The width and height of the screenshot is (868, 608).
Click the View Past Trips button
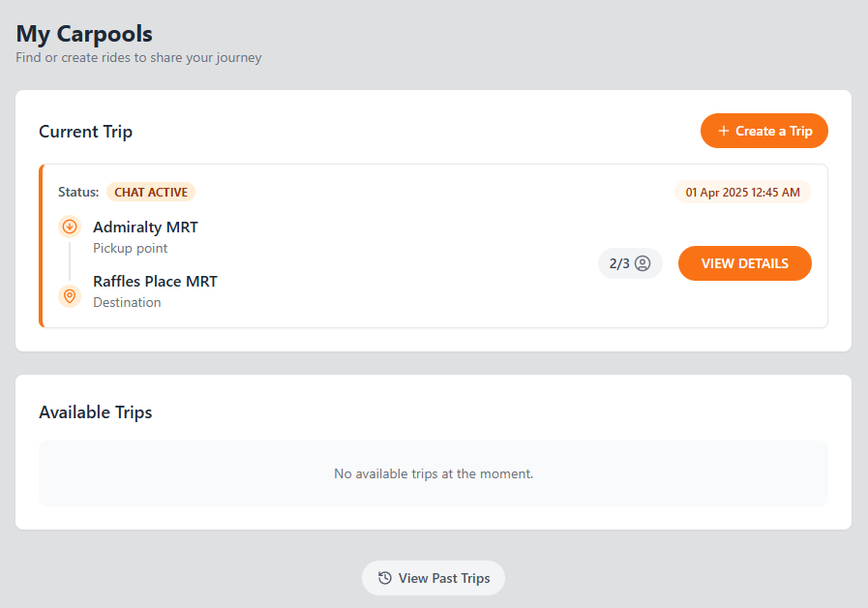coord(433,578)
